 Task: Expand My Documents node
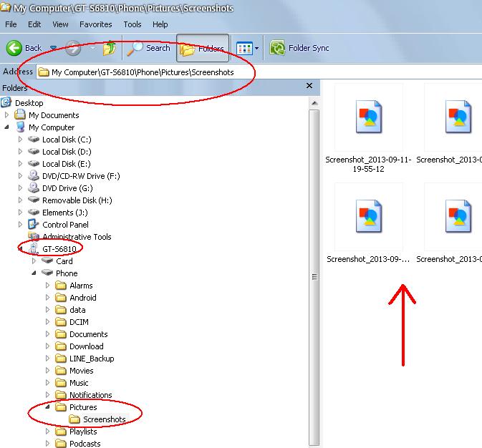pyautogui.click(x=6, y=115)
